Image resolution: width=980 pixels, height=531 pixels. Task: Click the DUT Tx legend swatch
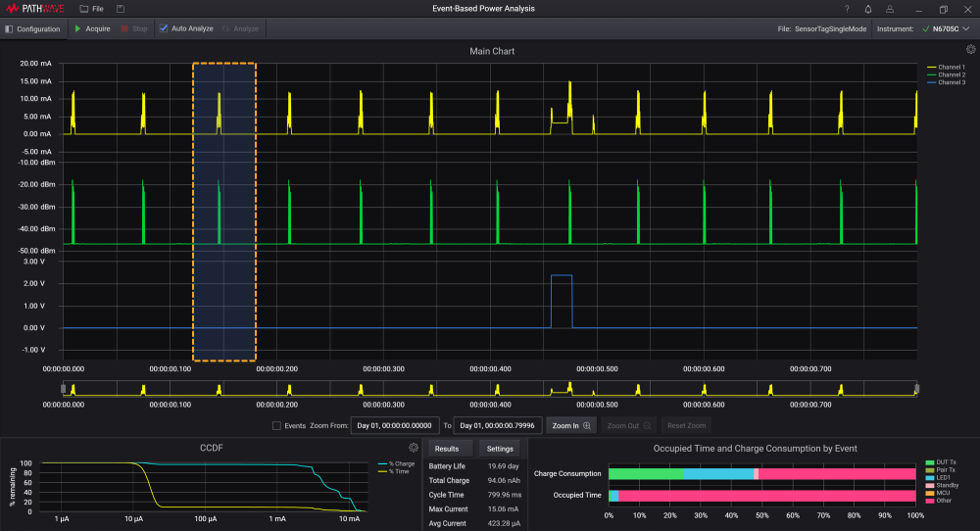[929, 461]
